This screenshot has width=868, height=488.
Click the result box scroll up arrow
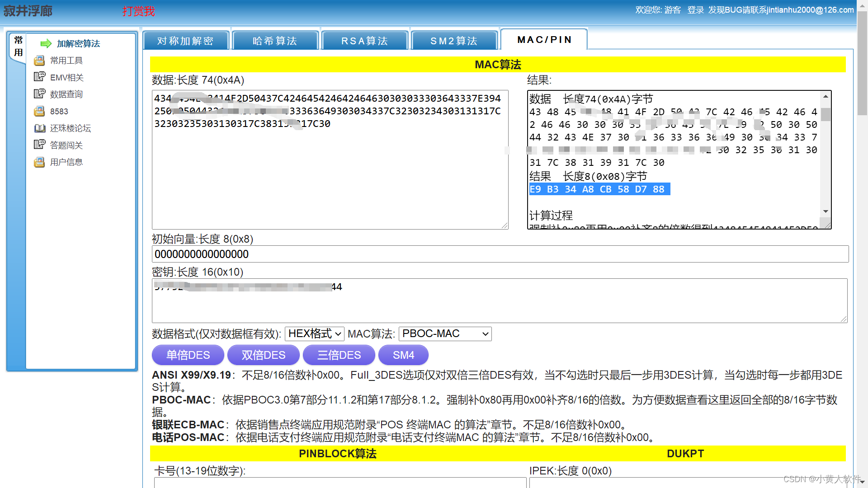tap(826, 96)
